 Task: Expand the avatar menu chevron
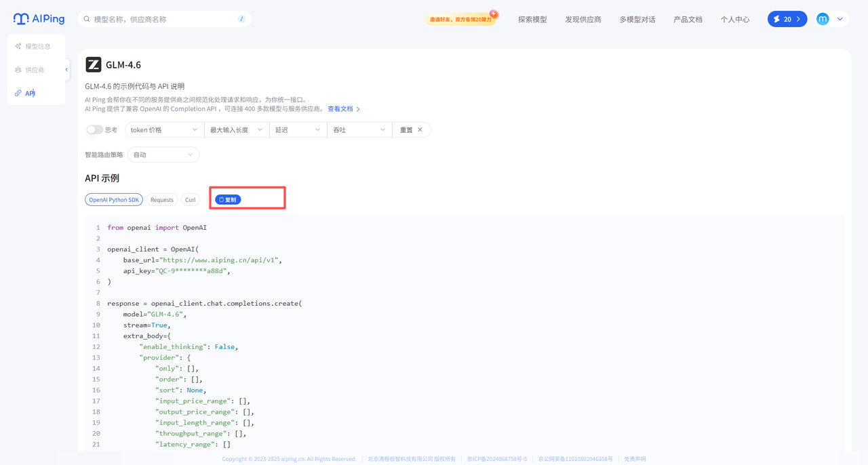pos(840,19)
